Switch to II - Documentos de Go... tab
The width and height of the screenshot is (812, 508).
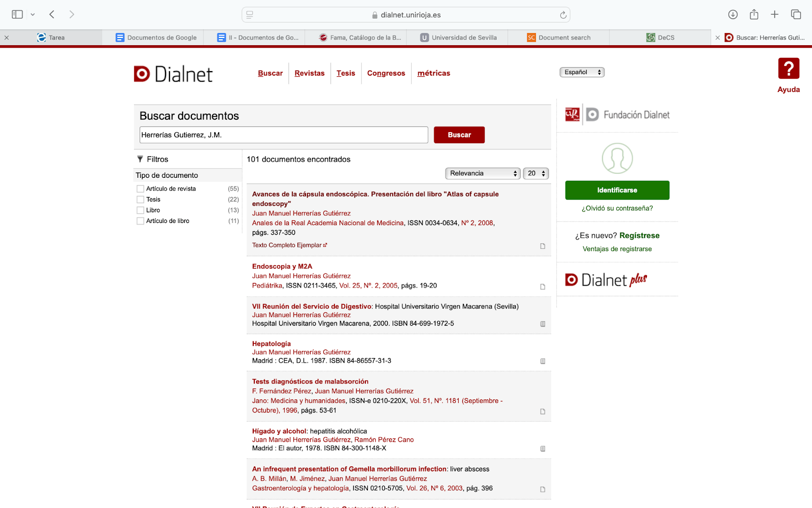click(258, 38)
